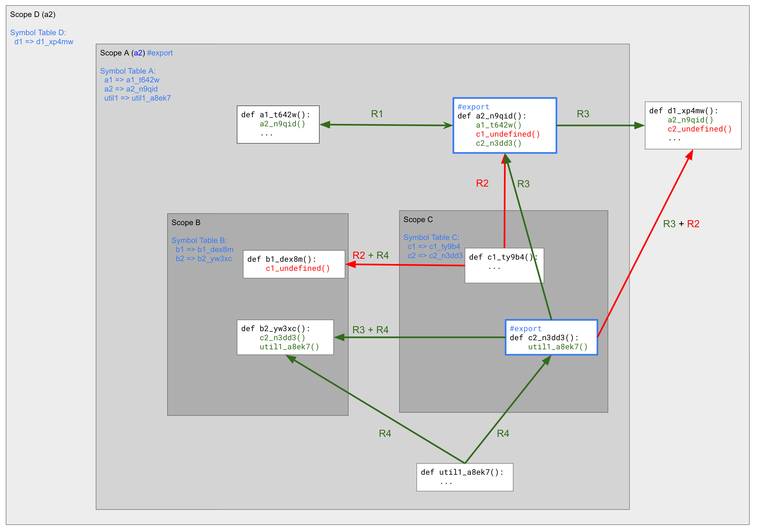Click the Scope C title
The width and height of the screenshot is (765, 532).
(x=418, y=220)
